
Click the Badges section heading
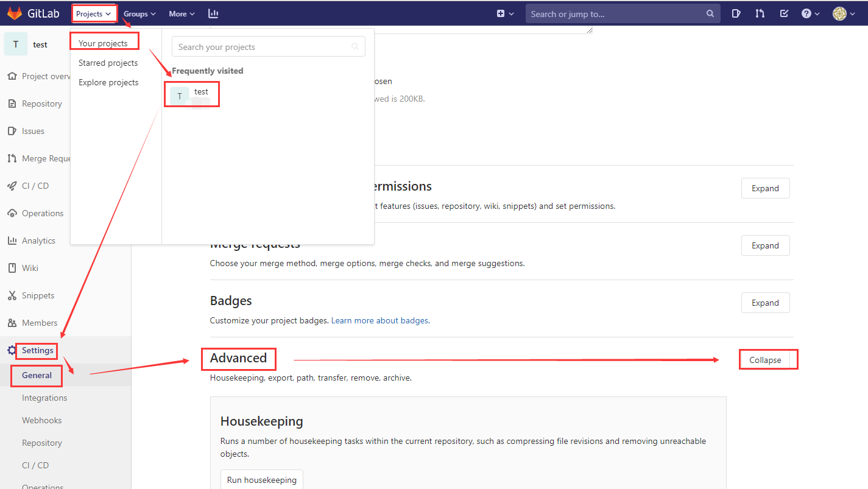click(x=231, y=301)
